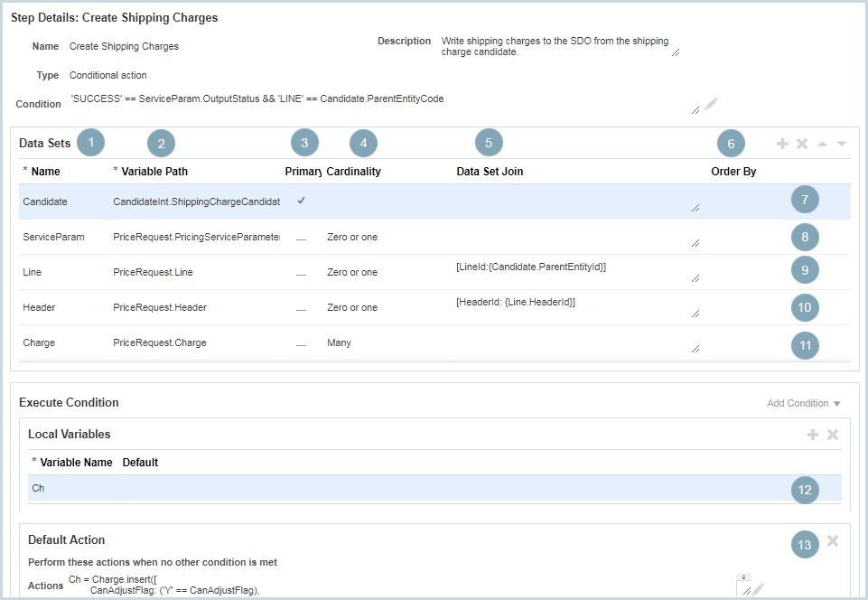Open Cardinality 'Zero or one' for Line row

[352, 272]
